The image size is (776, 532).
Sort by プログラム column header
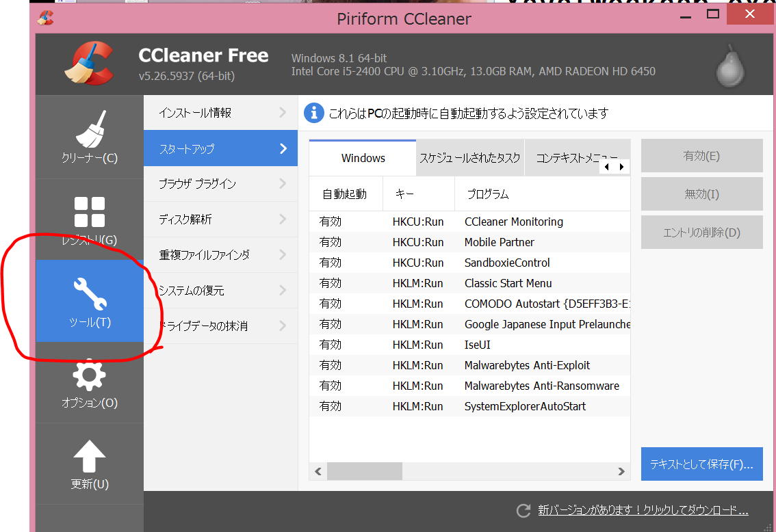(543, 194)
